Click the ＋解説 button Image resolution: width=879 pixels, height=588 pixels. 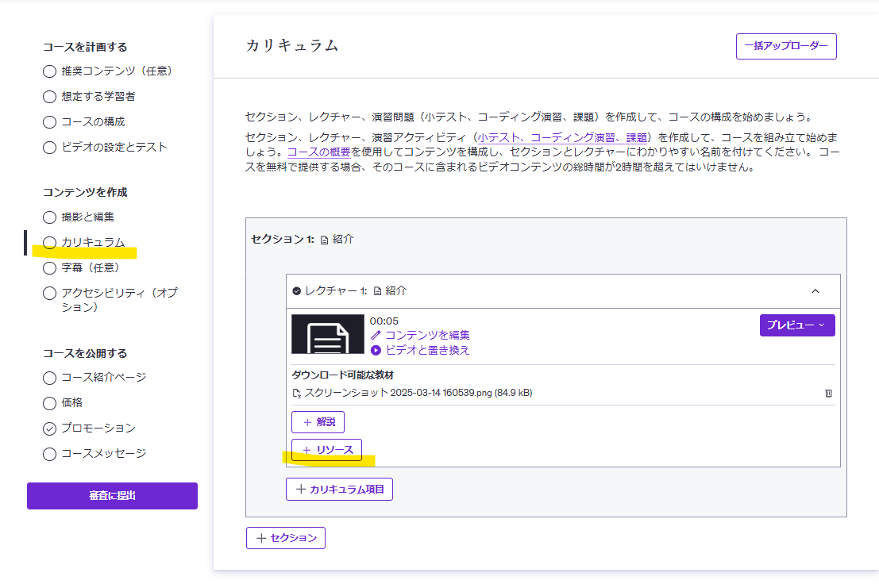(x=318, y=422)
